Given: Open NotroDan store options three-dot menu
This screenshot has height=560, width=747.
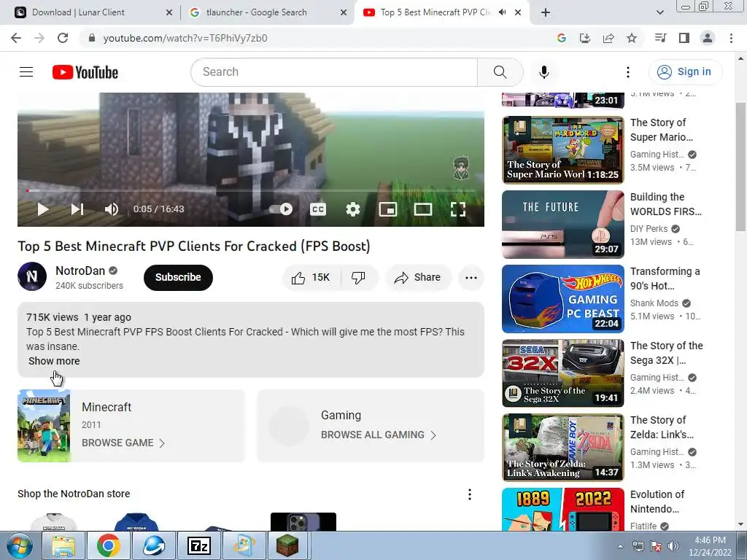Looking at the screenshot, I should 470,494.
